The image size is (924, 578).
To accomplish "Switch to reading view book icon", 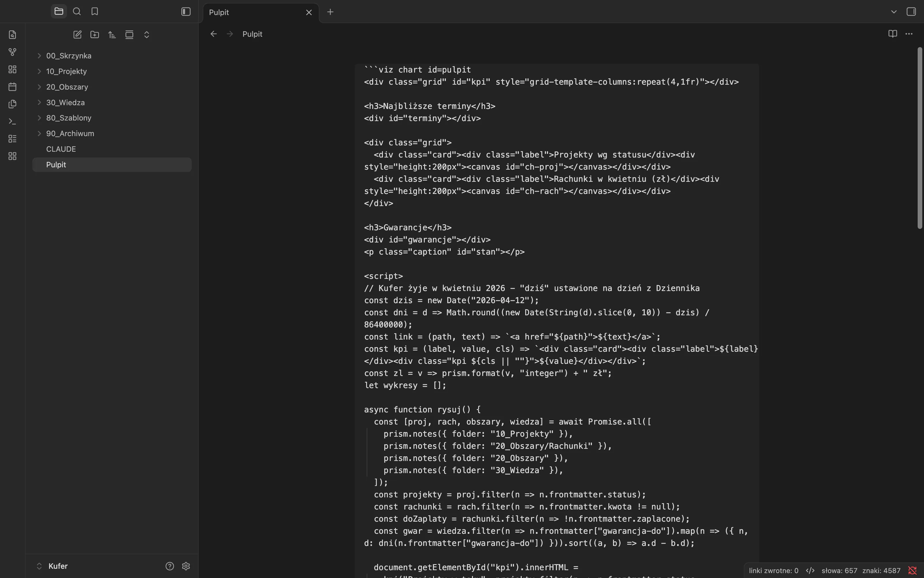I will coord(893,34).
